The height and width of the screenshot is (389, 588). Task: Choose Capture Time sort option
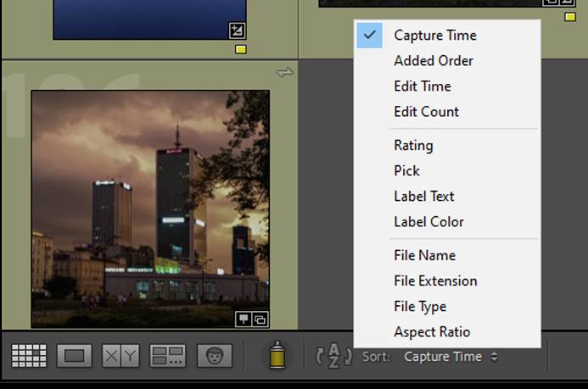[447, 36]
